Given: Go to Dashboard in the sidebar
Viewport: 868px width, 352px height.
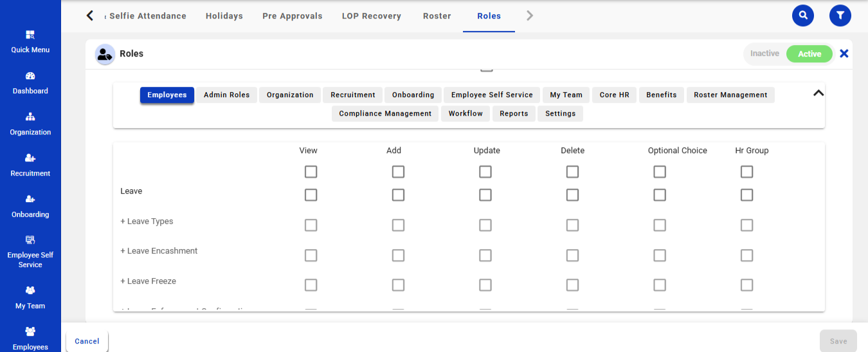Looking at the screenshot, I should [x=30, y=83].
